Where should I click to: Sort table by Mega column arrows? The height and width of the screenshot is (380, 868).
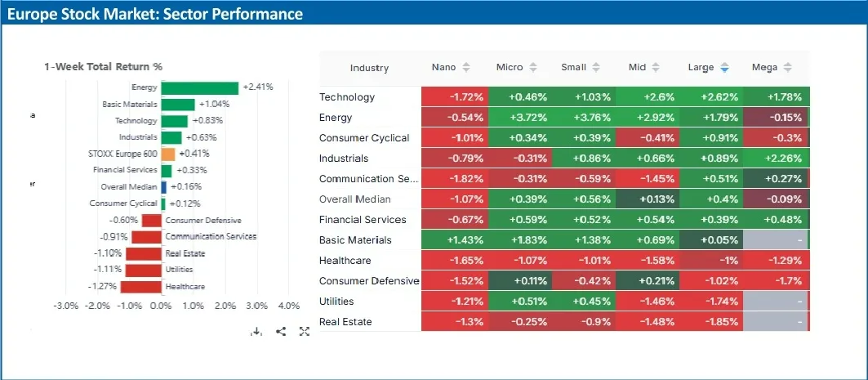click(788, 68)
